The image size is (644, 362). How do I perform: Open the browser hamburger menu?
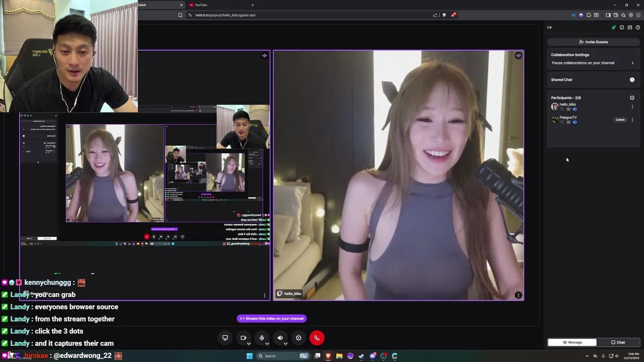click(x=638, y=15)
